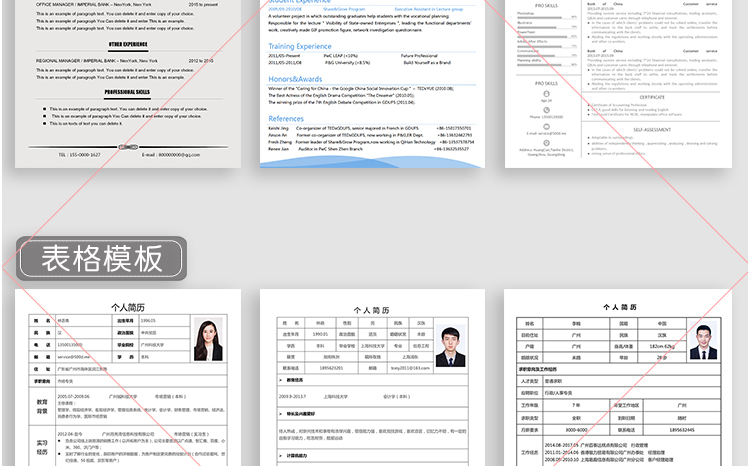This screenshot has height=466, width=750.
Task: Open the gray resume template with OTHER EXPERIENCE
Action: [128, 84]
